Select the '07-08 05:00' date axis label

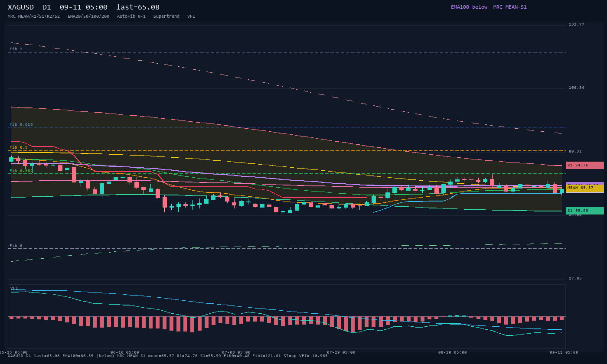click(x=236, y=352)
